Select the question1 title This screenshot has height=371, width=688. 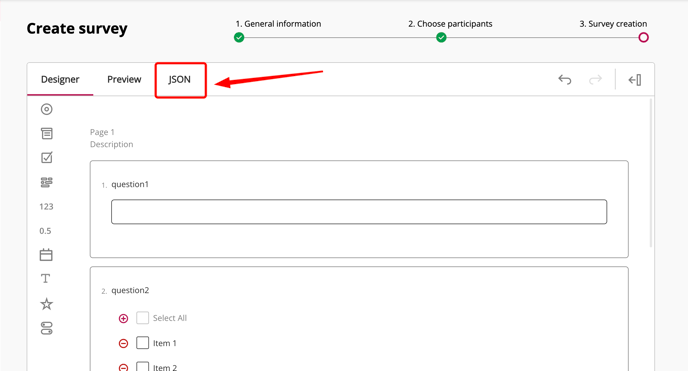point(130,184)
